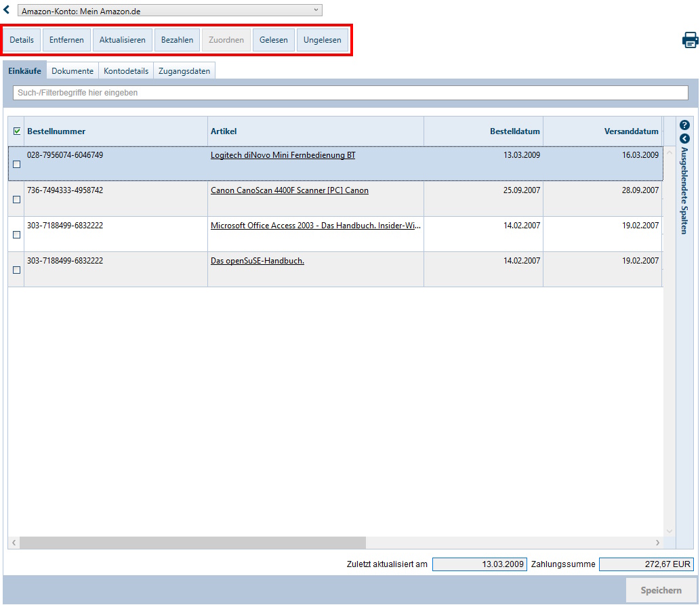Open the Logitech diNovo Mini Fernbedienung BT link

[x=283, y=155]
